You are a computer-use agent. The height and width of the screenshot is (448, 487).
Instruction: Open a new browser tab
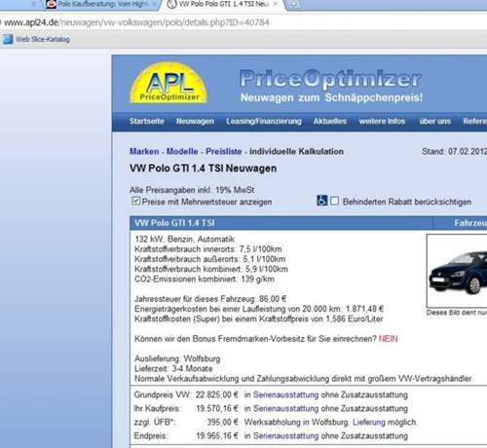pos(295,4)
